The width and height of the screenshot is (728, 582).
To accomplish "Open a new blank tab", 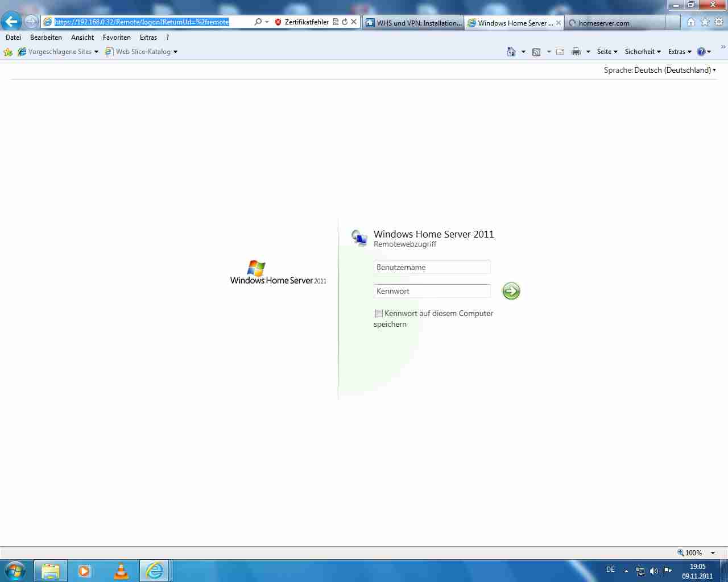I will (672, 23).
